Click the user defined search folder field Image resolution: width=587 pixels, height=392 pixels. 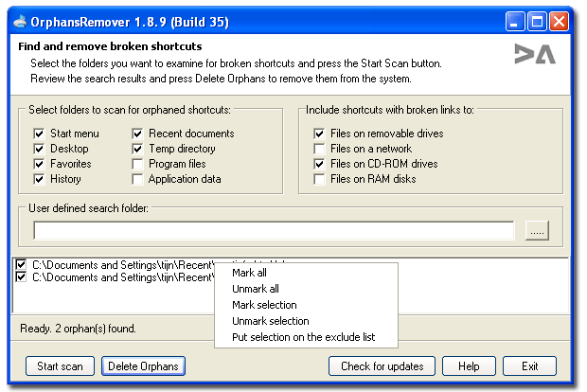274,231
